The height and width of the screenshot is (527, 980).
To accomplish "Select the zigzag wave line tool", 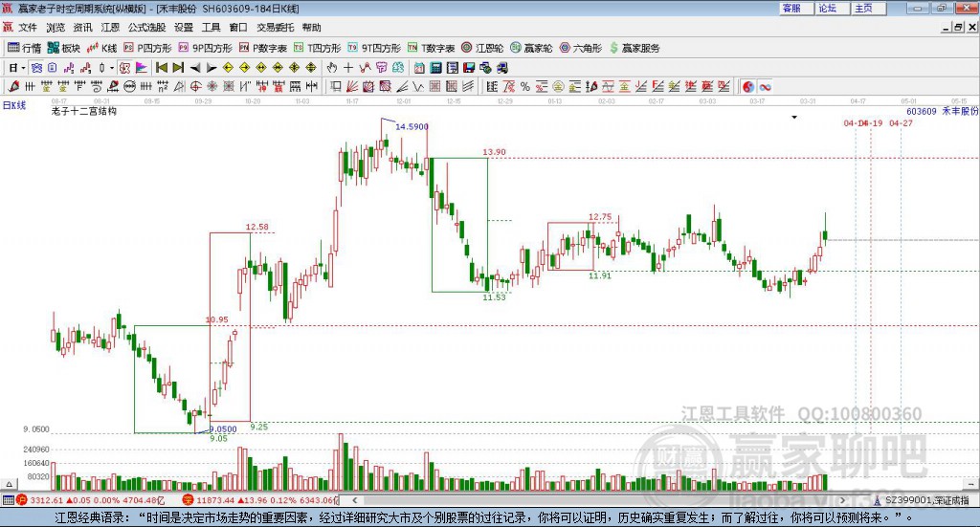I will 418,87.
